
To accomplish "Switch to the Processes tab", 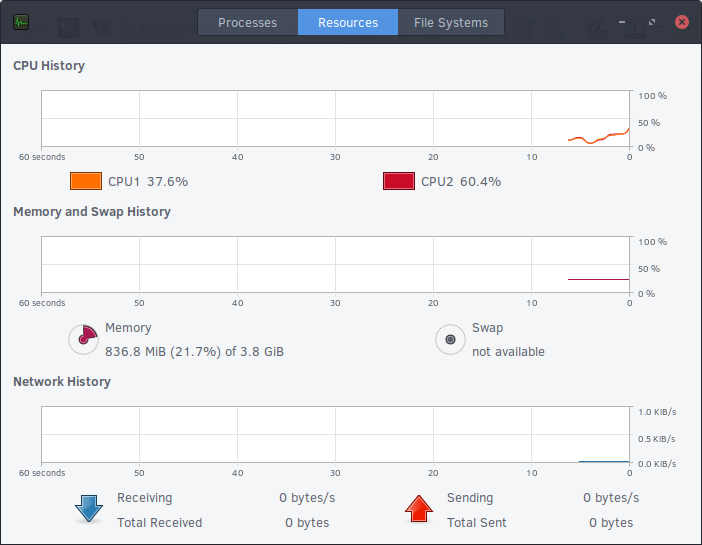I will pos(248,22).
